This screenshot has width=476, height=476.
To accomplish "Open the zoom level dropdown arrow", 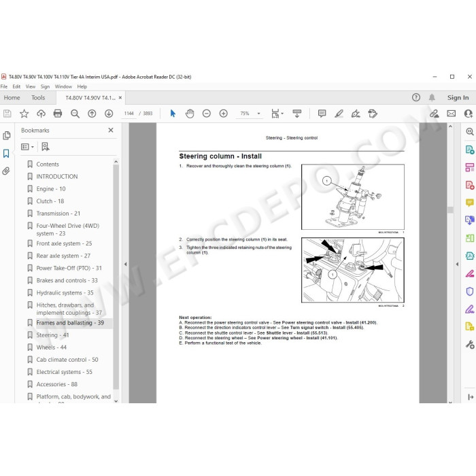I will click(258, 114).
